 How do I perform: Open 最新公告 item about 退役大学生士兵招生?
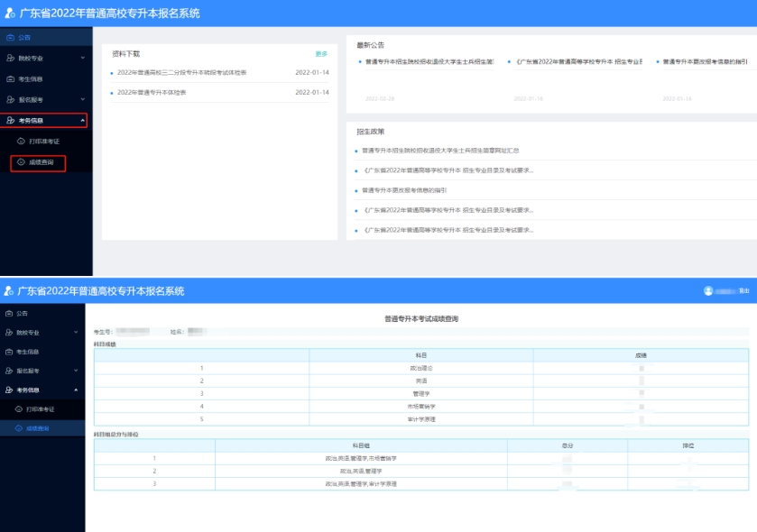pos(429,61)
